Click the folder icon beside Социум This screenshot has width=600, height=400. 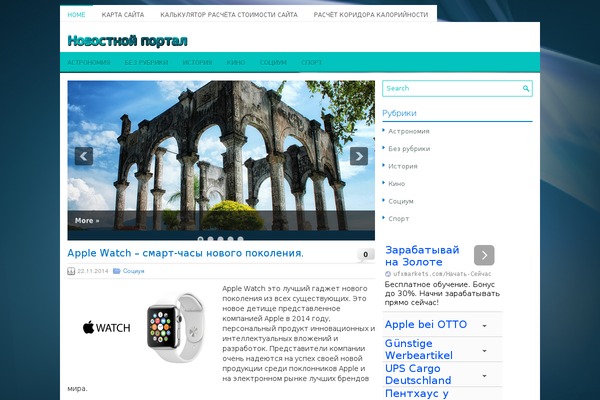(x=117, y=271)
